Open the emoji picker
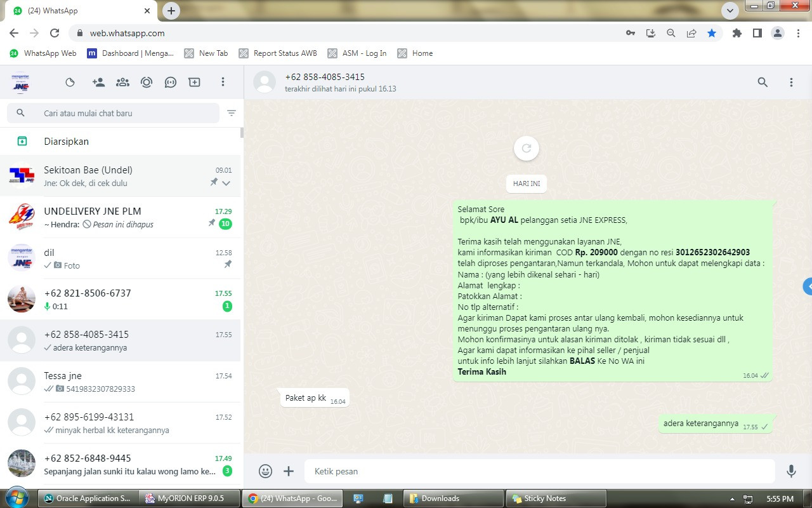This screenshot has height=508, width=812. click(265, 471)
